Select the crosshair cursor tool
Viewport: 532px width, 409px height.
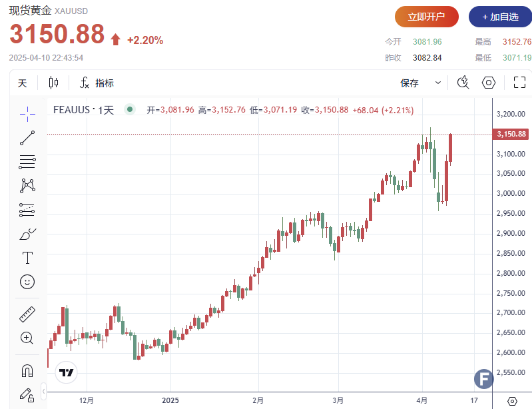pyautogui.click(x=27, y=114)
